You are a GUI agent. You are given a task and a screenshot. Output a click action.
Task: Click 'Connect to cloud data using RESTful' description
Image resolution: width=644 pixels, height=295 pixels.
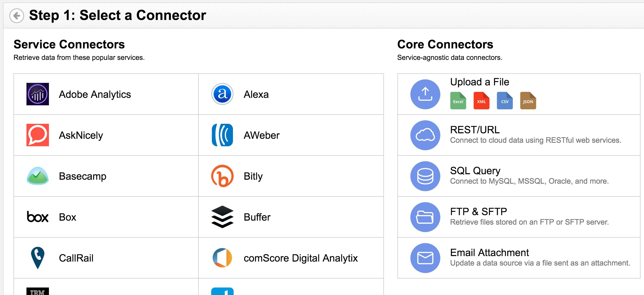click(x=535, y=140)
